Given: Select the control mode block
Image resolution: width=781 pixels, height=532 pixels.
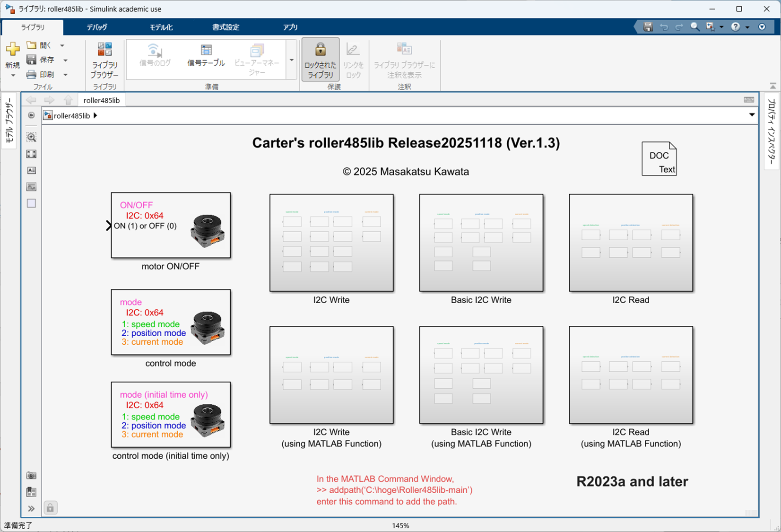Looking at the screenshot, I should 171,322.
